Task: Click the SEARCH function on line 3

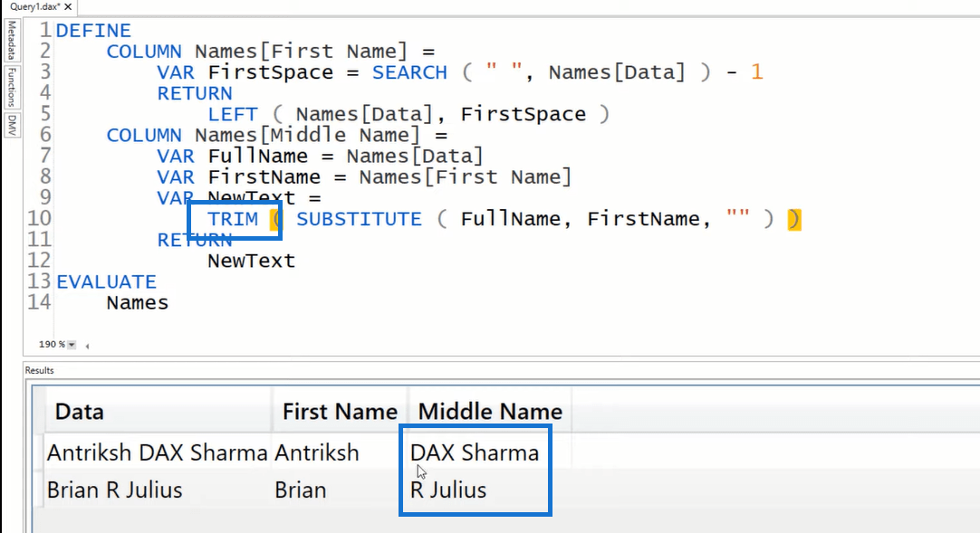Action: [409, 72]
